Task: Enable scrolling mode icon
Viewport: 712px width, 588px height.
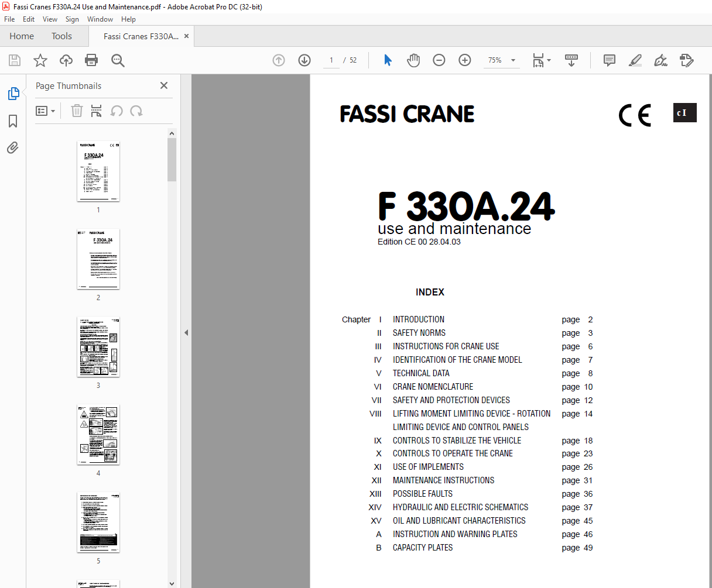Action: [571, 60]
